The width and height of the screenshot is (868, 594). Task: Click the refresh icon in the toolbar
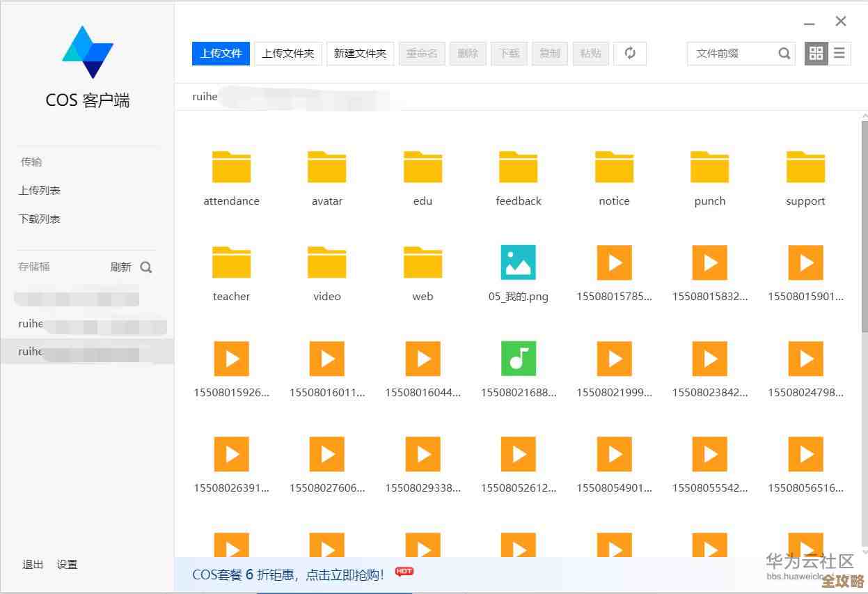[629, 54]
